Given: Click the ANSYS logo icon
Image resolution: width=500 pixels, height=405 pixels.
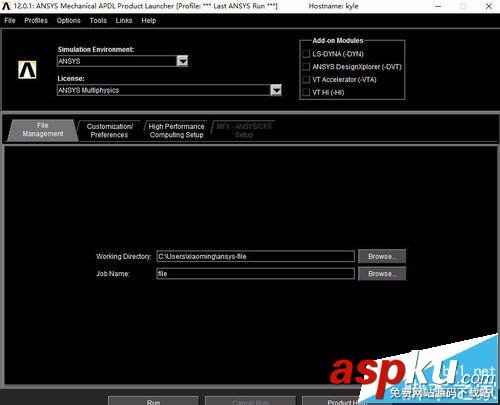Looking at the screenshot, I should [27, 70].
